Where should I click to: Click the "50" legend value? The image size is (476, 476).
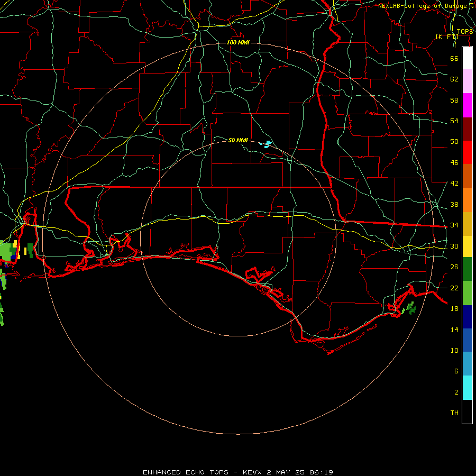pyautogui.click(x=454, y=142)
